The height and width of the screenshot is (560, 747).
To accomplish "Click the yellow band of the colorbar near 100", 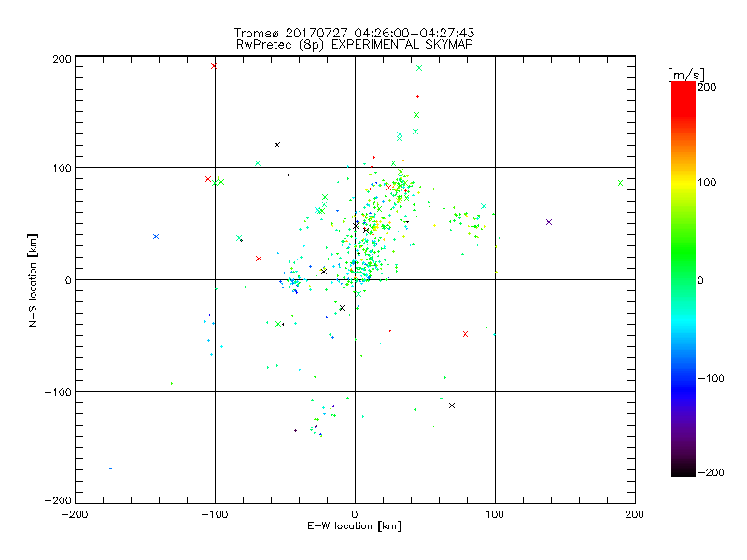I will (x=684, y=182).
